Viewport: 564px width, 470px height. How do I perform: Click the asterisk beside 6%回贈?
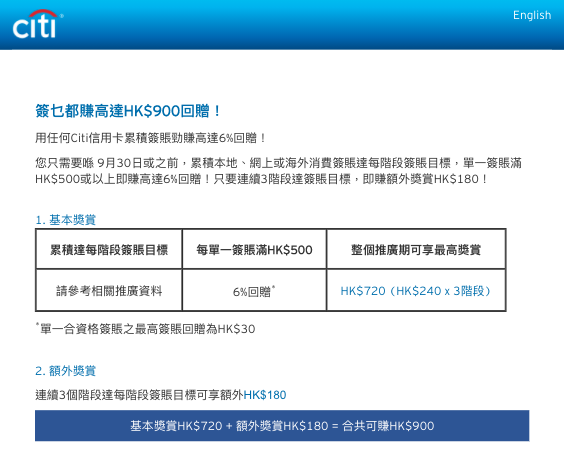click(x=273, y=287)
